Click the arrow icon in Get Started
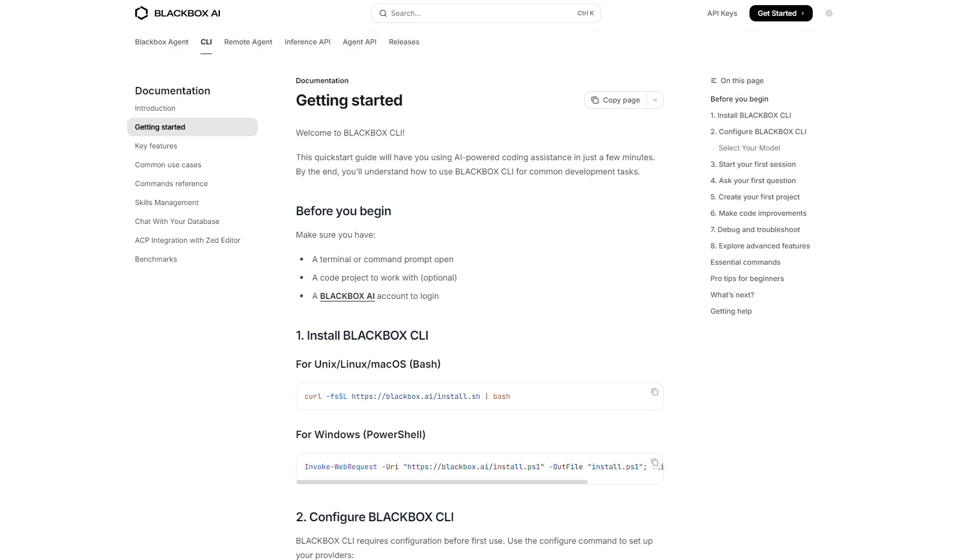 tap(804, 13)
